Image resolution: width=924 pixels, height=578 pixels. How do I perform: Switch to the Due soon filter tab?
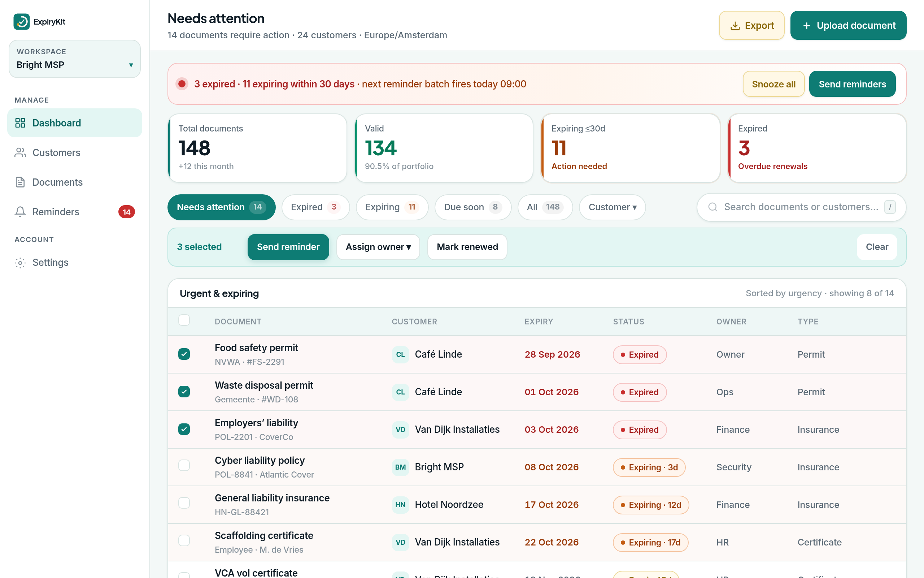[x=473, y=207]
